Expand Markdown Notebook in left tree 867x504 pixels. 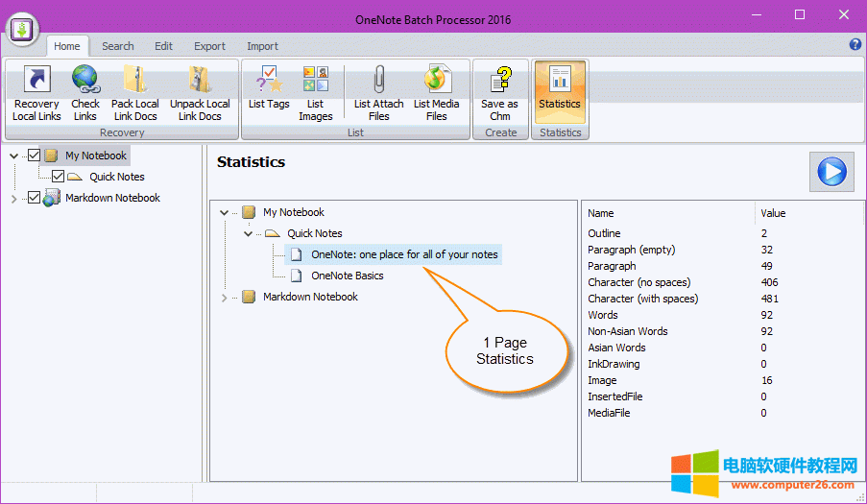point(13,199)
